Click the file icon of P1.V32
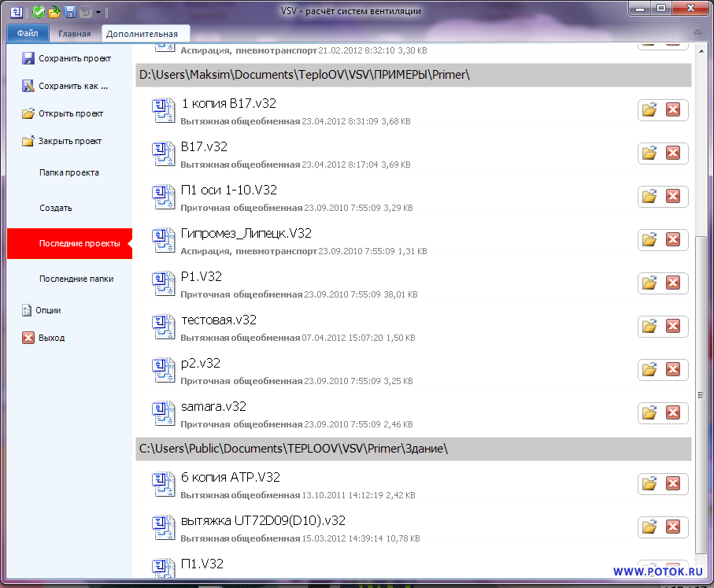The height and width of the screenshot is (588, 714). pos(162,283)
